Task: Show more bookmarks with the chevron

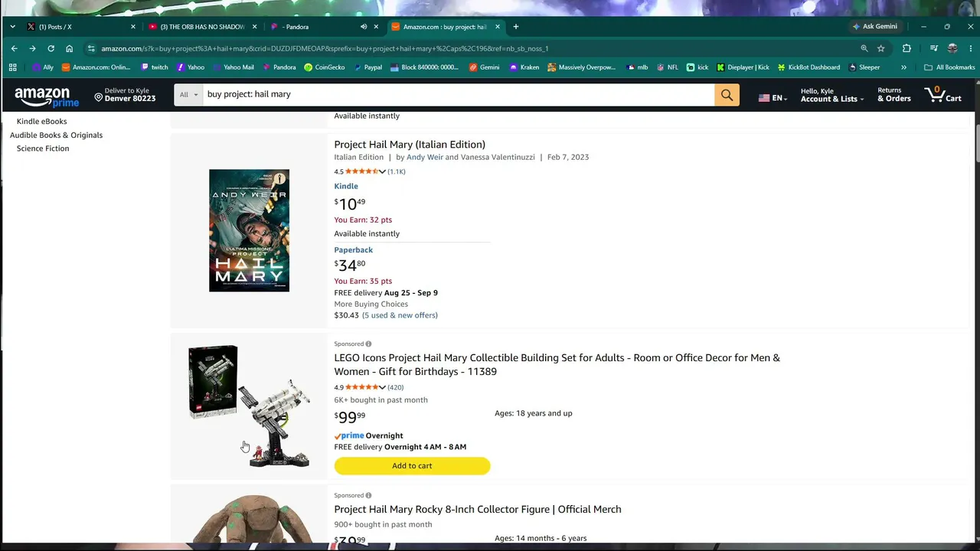Action: (x=904, y=67)
